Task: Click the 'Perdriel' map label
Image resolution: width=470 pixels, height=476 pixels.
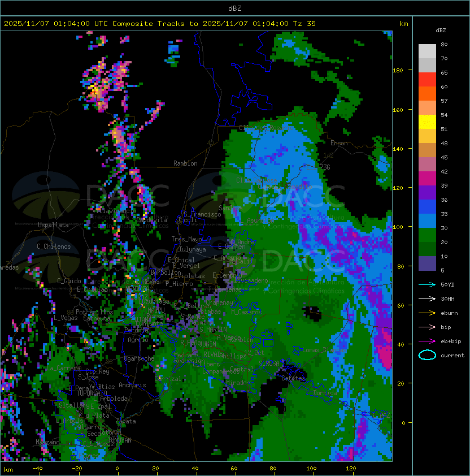Action: coord(137,330)
